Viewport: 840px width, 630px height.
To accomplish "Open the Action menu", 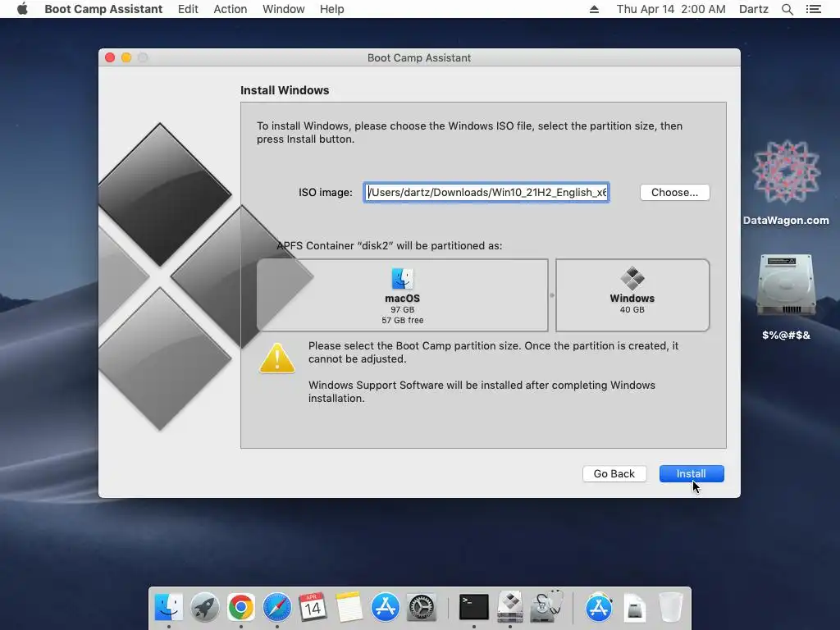I will pos(231,9).
